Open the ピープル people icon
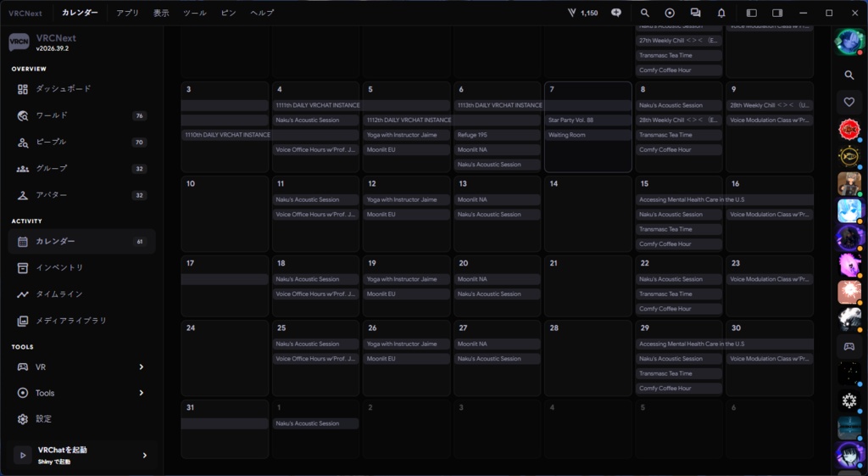Viewport: 868px width, 476px height. click(x=23, y=143)
